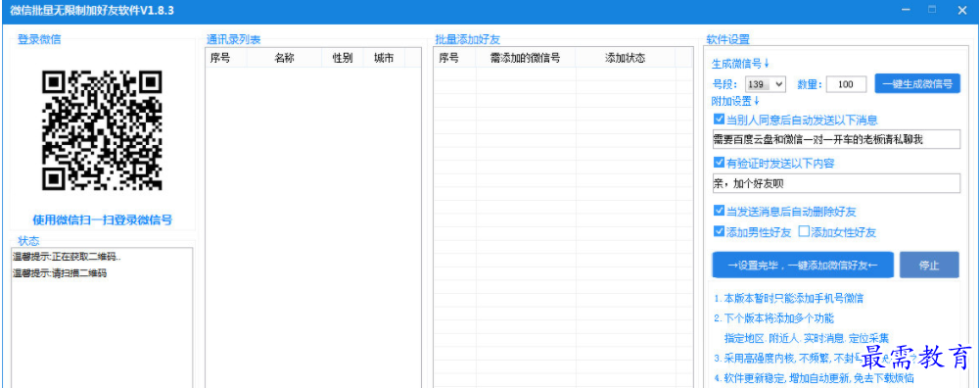980x388 pixels.
Task: Click the 使用微信扫一扫登录微信号 text
Action: coord(103,220)
